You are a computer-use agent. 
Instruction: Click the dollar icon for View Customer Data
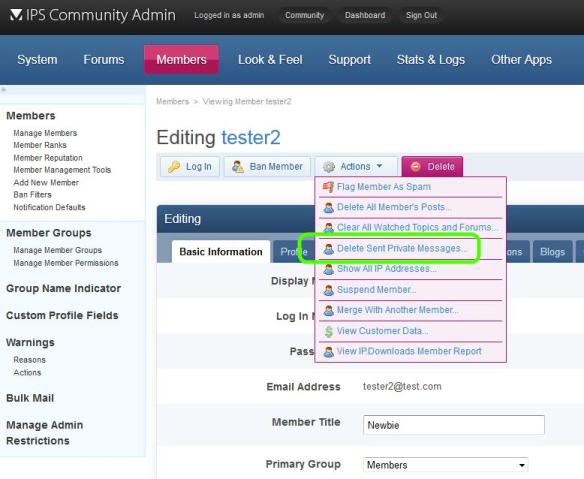point(328,331)
